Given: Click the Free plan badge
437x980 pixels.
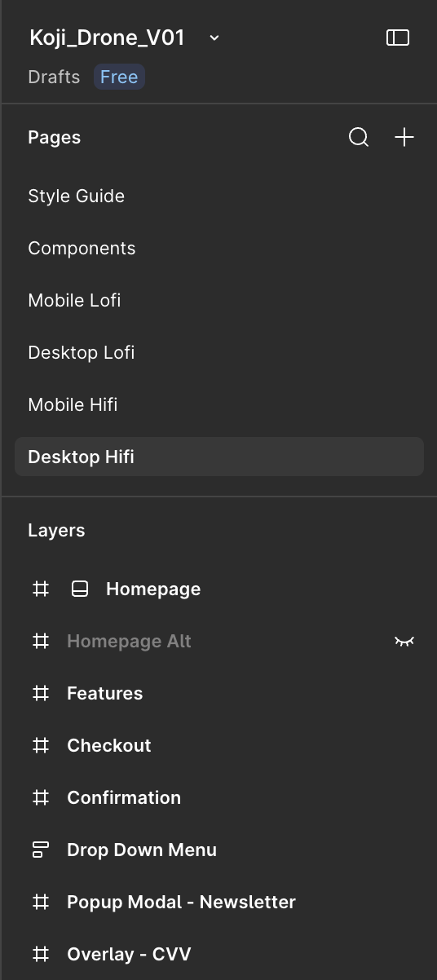Looking at the screenshot, I should [x=119, y=77].
